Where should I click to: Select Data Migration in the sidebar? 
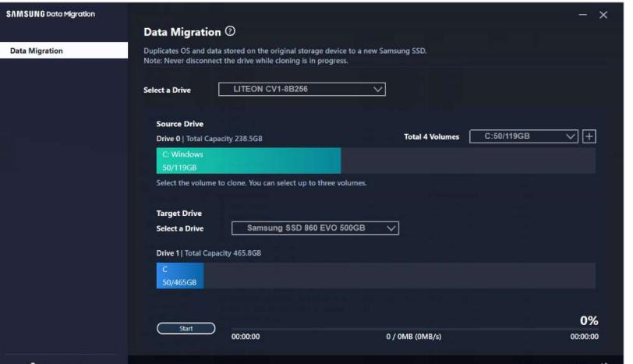pyautogui.click(x=64, y=51)
